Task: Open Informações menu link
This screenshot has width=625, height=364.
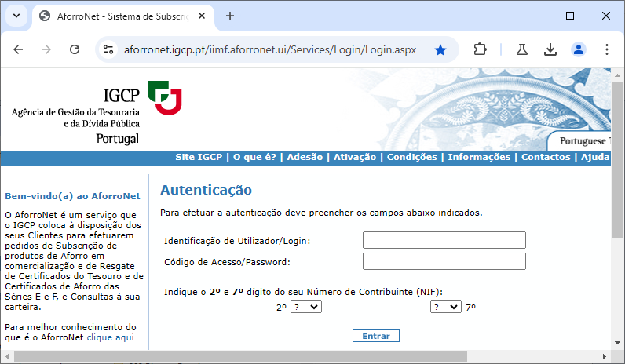Action: pos(479,157)
